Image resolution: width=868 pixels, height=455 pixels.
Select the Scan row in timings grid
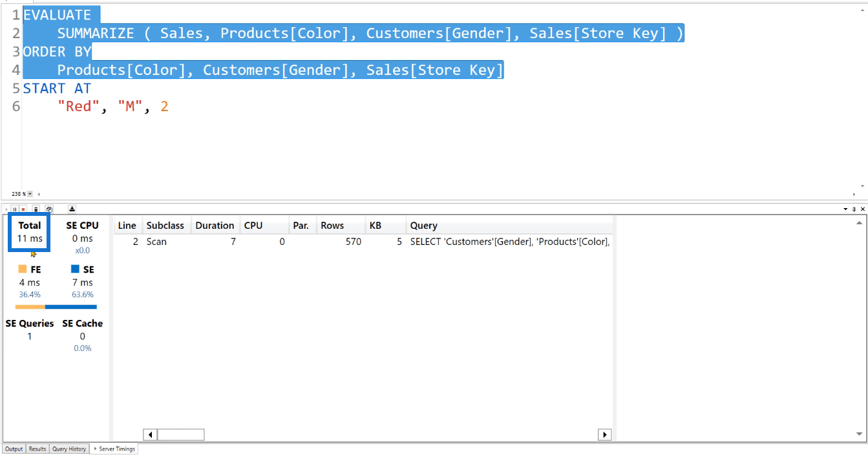pyautogui.click(x=363, y=242)
